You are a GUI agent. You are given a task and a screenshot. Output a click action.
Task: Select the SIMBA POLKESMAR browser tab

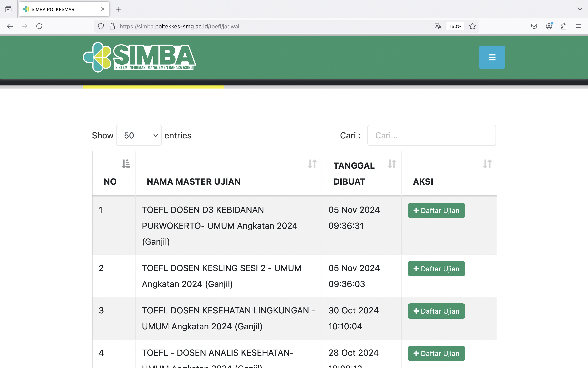(64, 9)
